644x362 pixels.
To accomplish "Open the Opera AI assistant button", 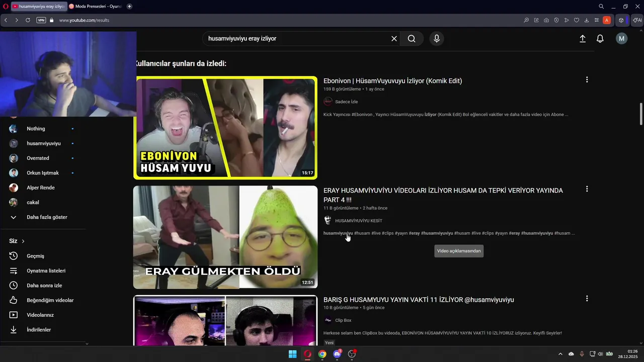I will click(x=637, y=20).
